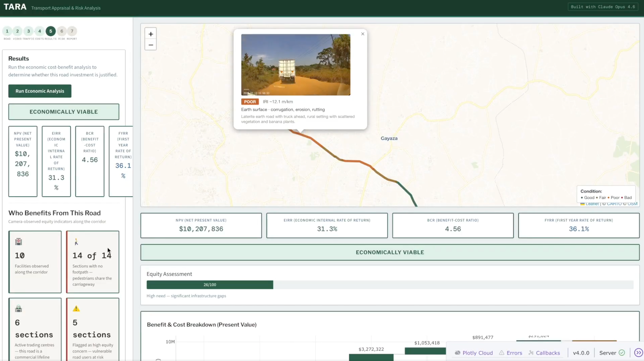Zoom in on the map
This screenshot has width=644, height=361.
[150, 34]
